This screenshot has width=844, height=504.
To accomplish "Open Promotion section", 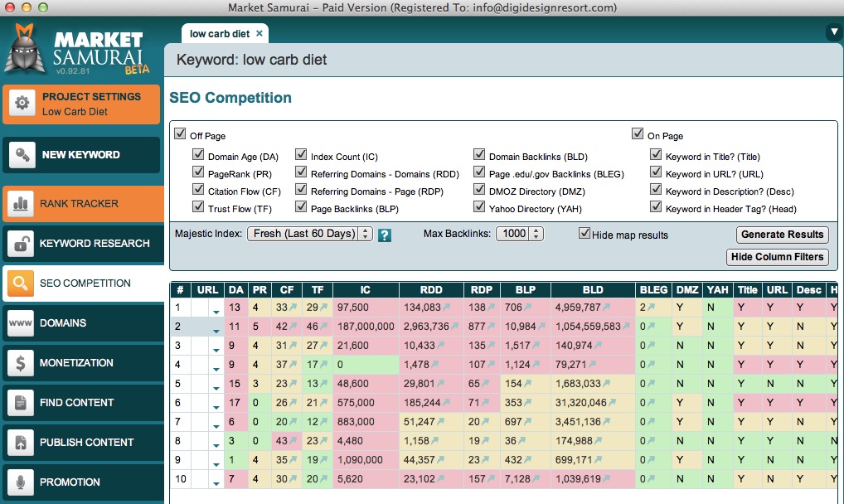I will [x=84, y=482].
